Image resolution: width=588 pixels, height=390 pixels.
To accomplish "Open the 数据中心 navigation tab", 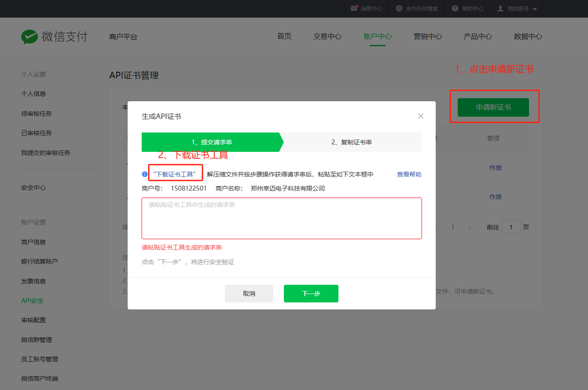I will [x=528, y=37].
